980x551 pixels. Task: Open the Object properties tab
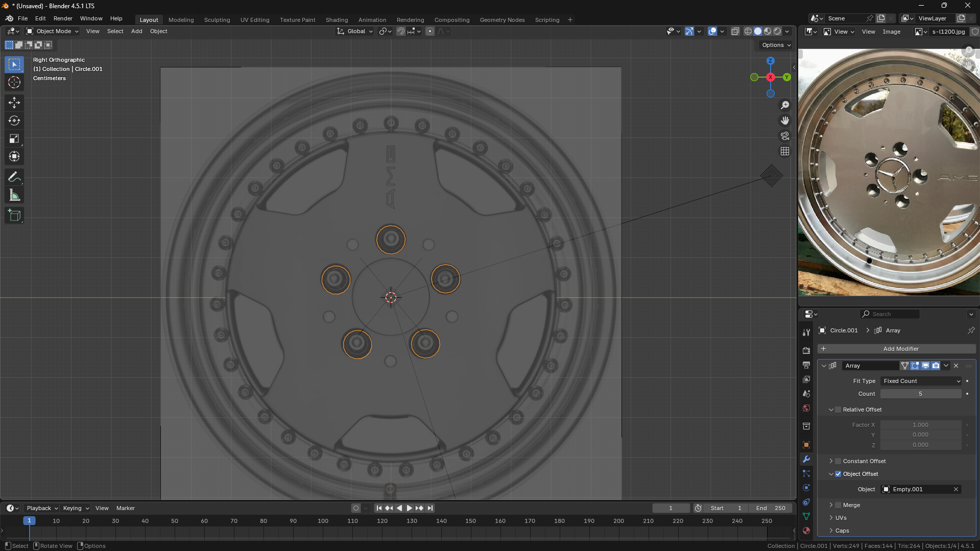[x=806, y=445]
